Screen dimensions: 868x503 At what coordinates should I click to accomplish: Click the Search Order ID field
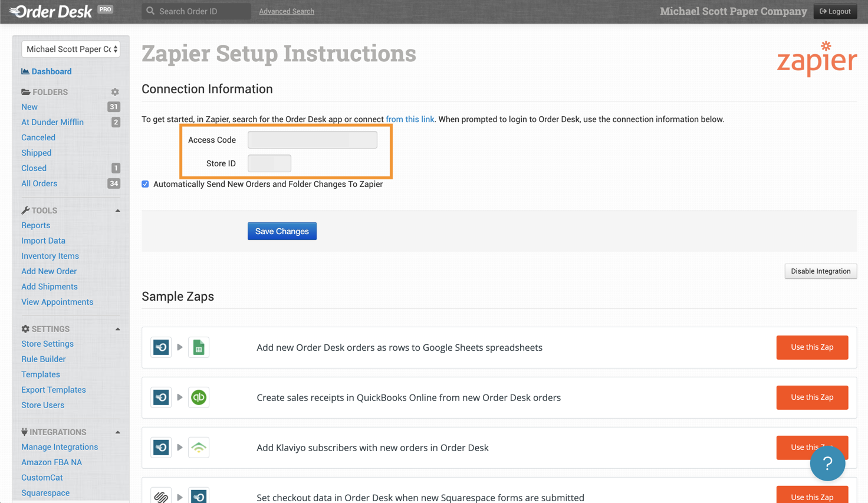point(195,11)
